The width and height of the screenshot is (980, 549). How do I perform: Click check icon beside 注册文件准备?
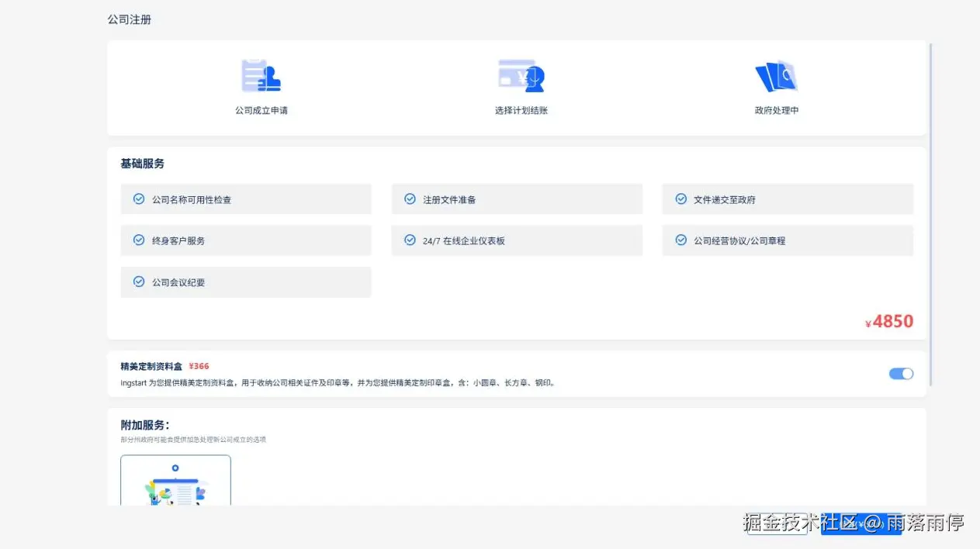[x=410, y=199]
